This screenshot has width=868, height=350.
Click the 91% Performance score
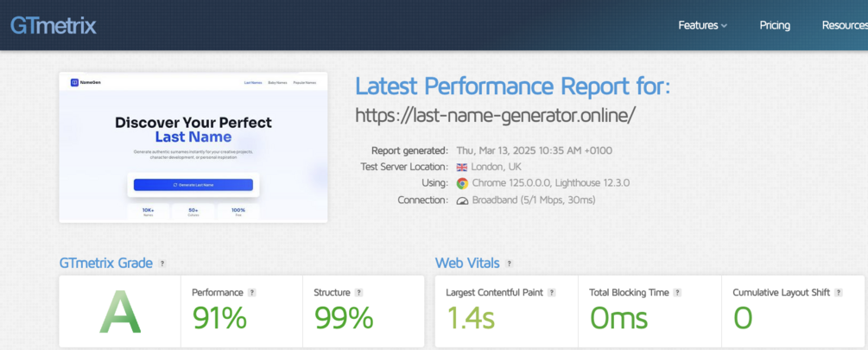click(219, 318)
